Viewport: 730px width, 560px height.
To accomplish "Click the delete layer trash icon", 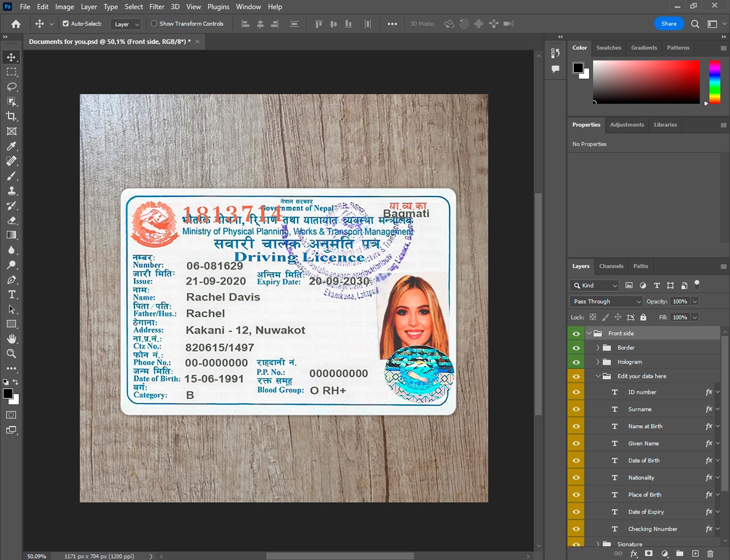I will click(x=710, y=554).
